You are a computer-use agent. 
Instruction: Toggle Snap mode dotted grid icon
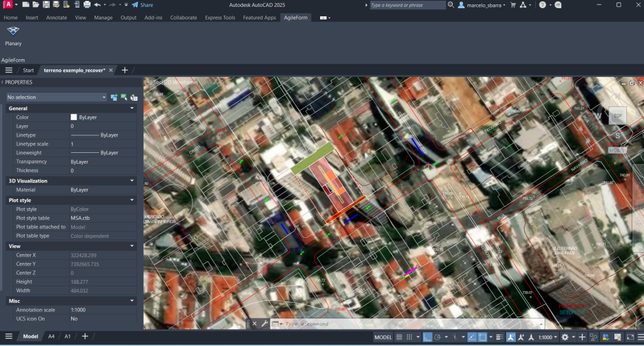[409, 337]
